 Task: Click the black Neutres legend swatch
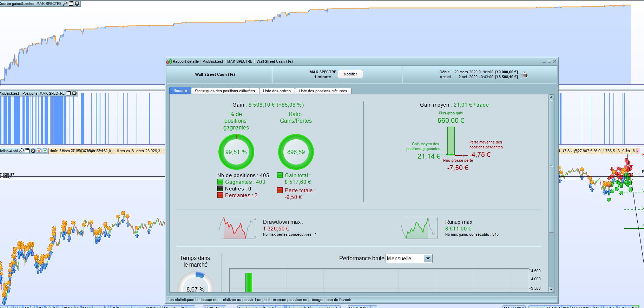tap(220, 188)
